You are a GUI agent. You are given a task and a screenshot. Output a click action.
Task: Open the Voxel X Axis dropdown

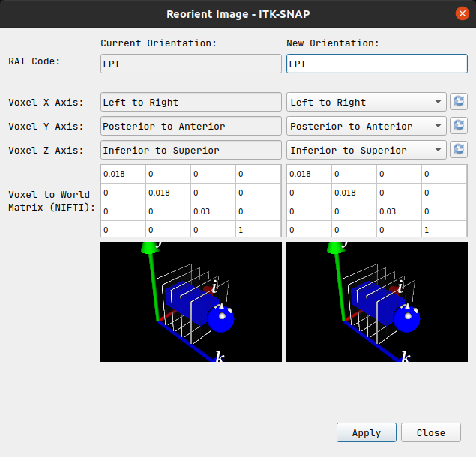(366, 102)
